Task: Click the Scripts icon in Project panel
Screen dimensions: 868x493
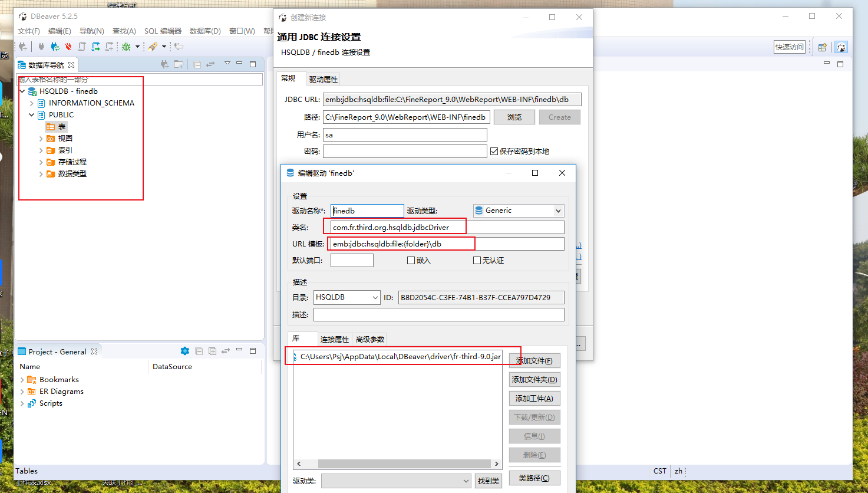Action: pos(32,403)
